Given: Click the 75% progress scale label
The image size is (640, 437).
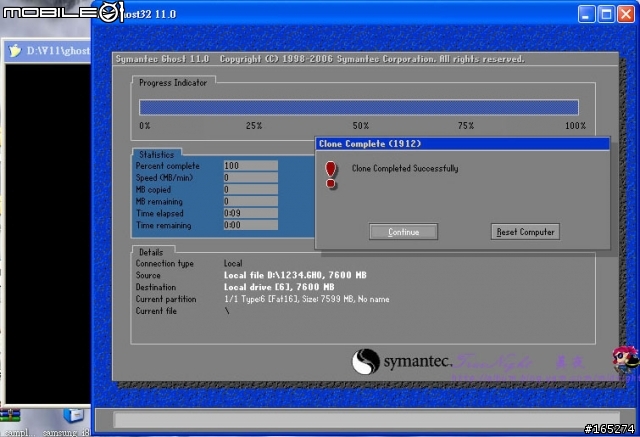Looking at the screenshot, I should tap(466, 126).
